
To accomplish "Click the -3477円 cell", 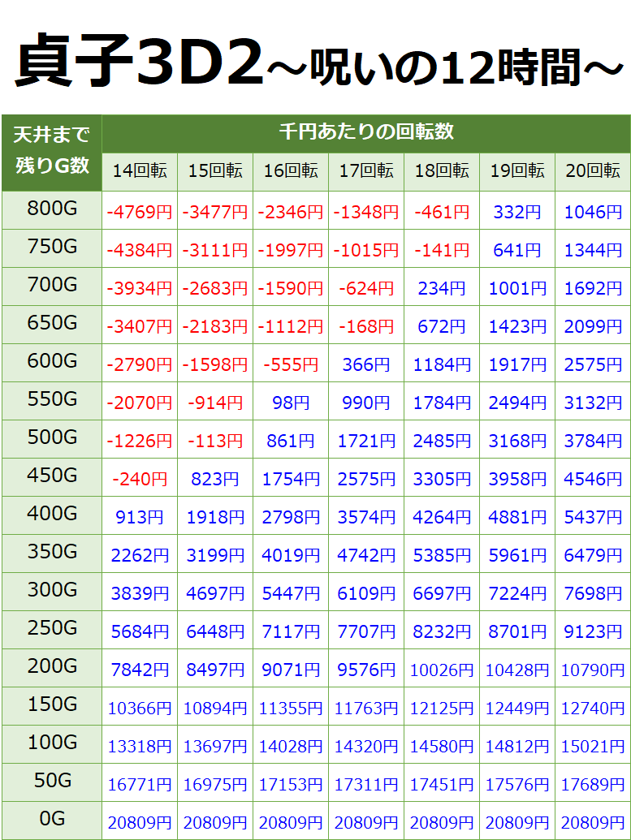I will click(x=215, y=212).
